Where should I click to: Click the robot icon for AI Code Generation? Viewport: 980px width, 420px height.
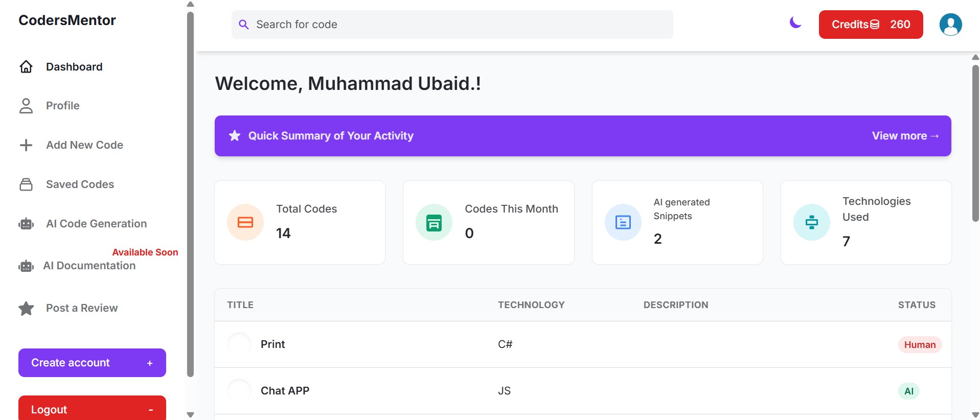[26, 224]
